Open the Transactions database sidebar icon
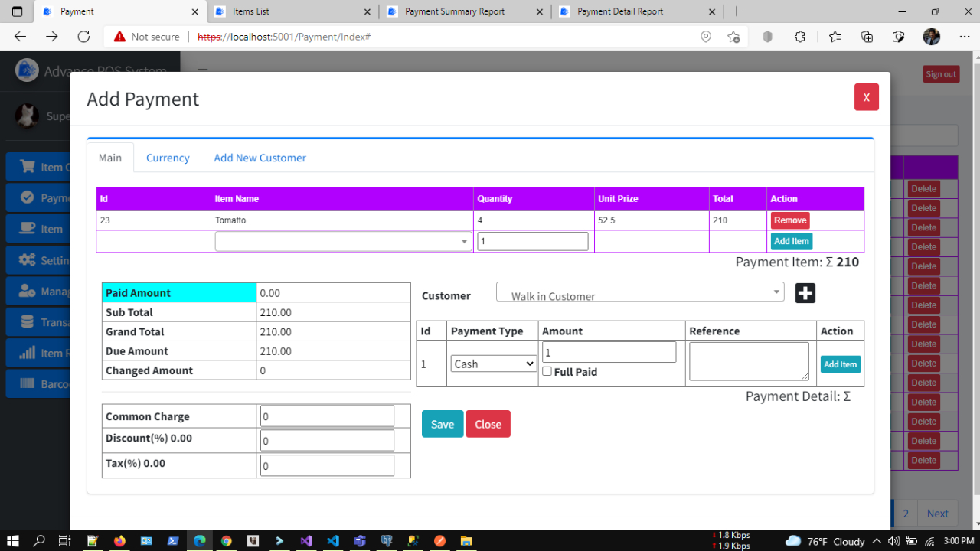This screenshot has height=551, width=980. point(28,321)
